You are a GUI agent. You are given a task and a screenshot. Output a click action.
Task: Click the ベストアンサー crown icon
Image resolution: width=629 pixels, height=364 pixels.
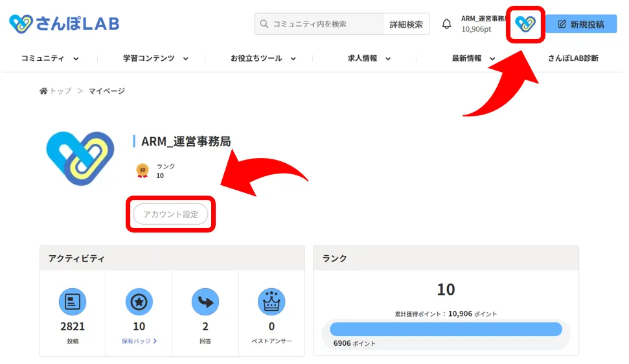pyautogui.click(x=271, y=302)
